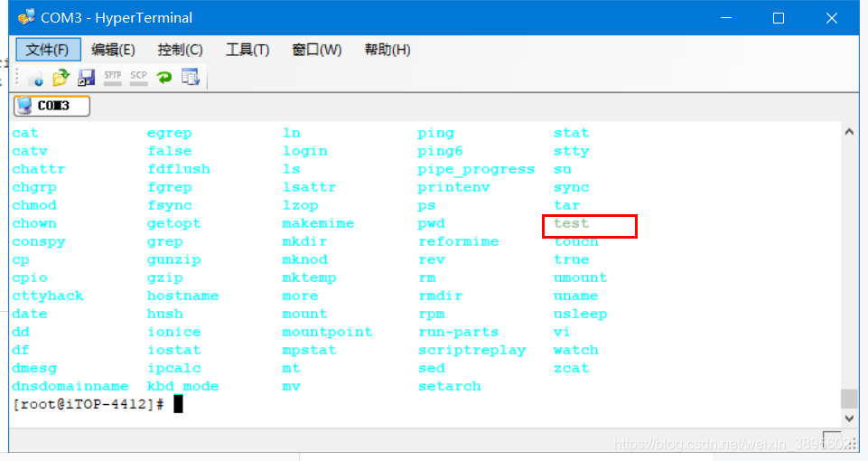Click the 'usleep' entry
Screen dimensions: 868x461
pos(580,315)
